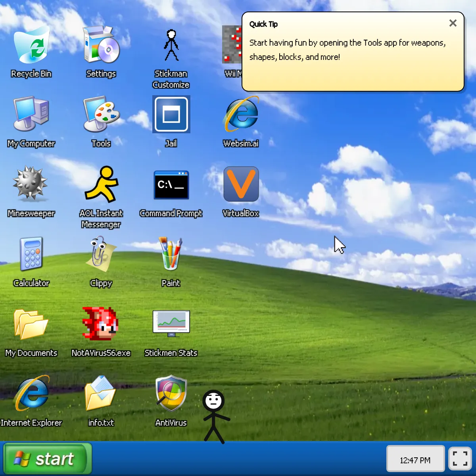Launch the AntiVirus shield icon
The image size is (476, 476).
click(x=171, y=394)
